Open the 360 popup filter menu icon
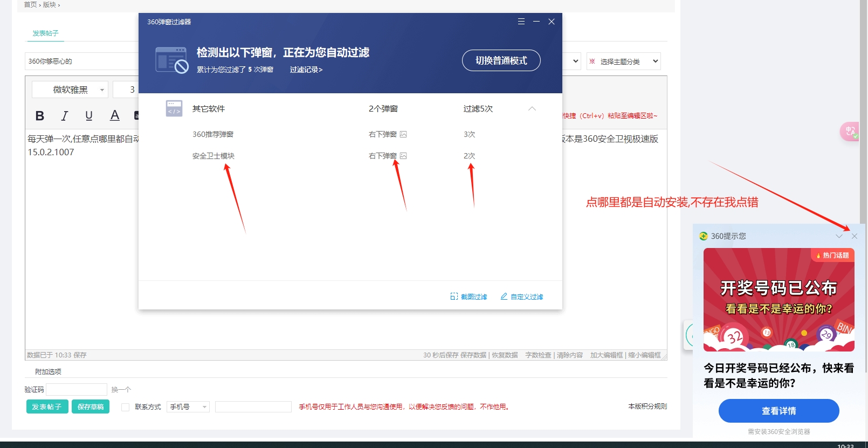Viewport: 868px width, 448px height. point(521,22)
